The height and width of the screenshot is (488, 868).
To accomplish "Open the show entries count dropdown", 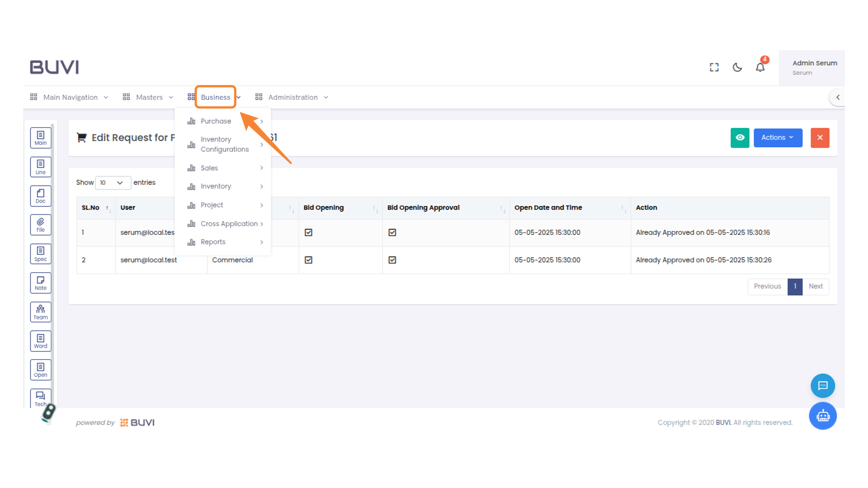I will (113, 183).
